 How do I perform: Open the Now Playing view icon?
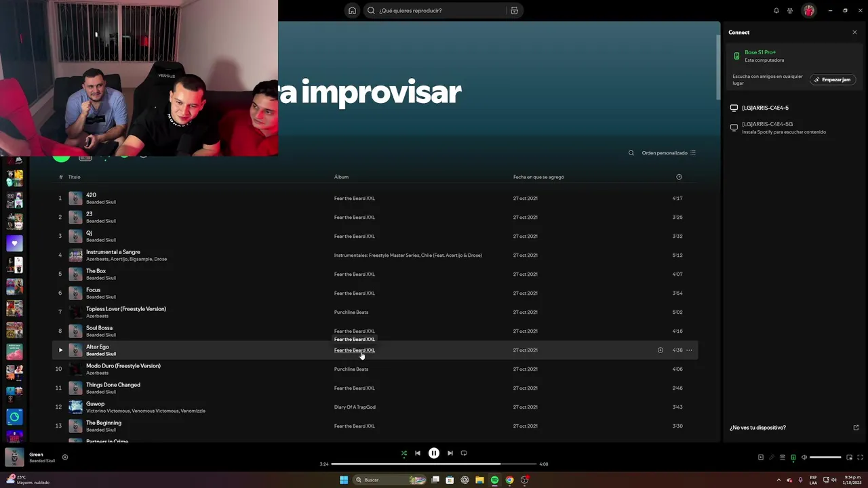coord(761,457)
